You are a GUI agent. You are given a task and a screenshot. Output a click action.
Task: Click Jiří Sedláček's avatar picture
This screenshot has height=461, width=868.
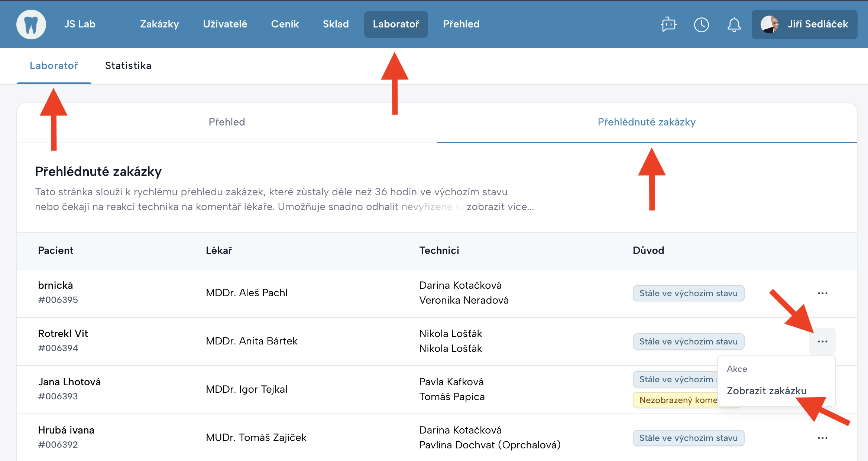770,24
